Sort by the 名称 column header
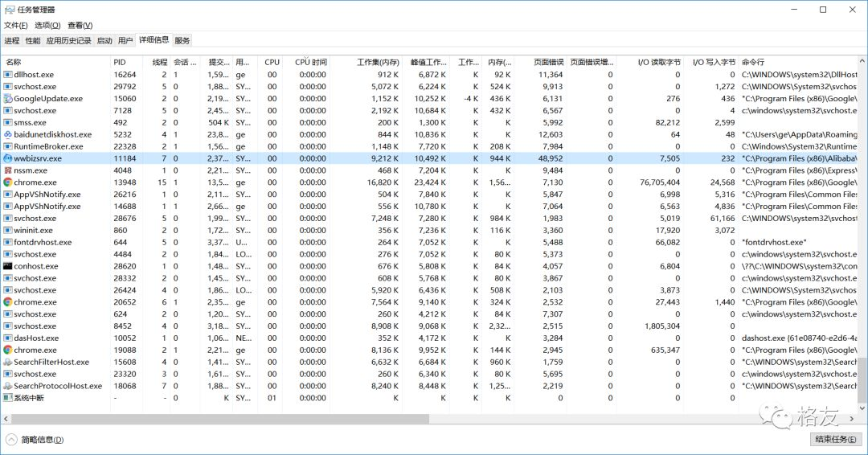This screenshot has height=455, width=868. coord(56,62)
